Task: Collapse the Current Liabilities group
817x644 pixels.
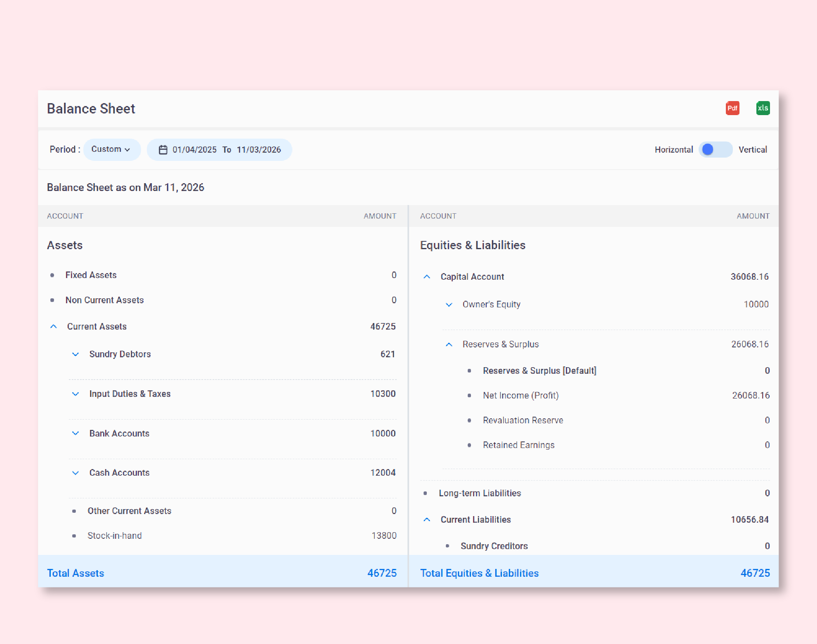Action: [x=427, y=520]
